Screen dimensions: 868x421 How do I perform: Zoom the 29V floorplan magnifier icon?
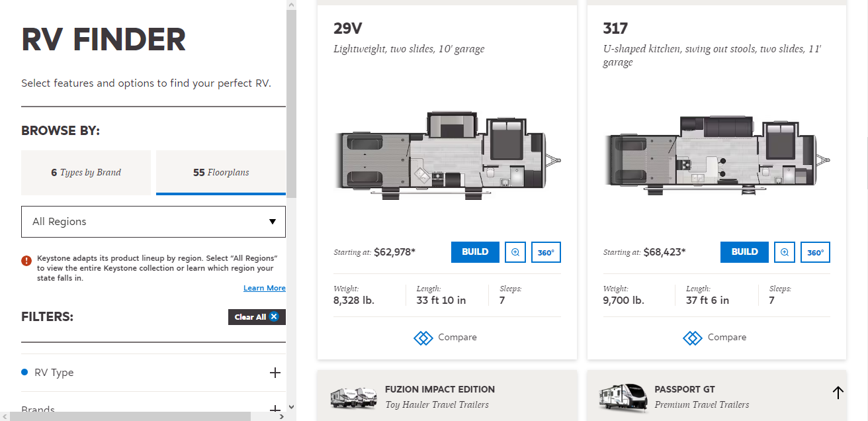pyautogui.click(x=515, y=252)
